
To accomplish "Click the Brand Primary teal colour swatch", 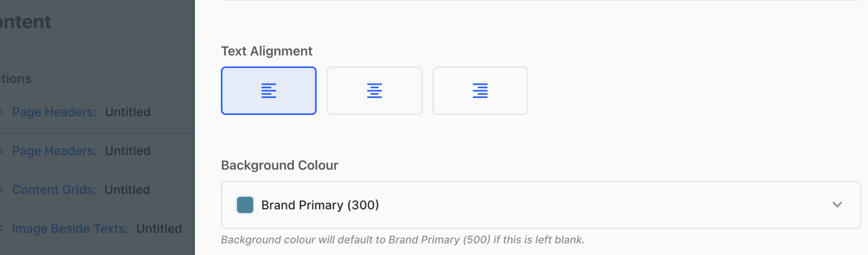I will tap(245, 205).
